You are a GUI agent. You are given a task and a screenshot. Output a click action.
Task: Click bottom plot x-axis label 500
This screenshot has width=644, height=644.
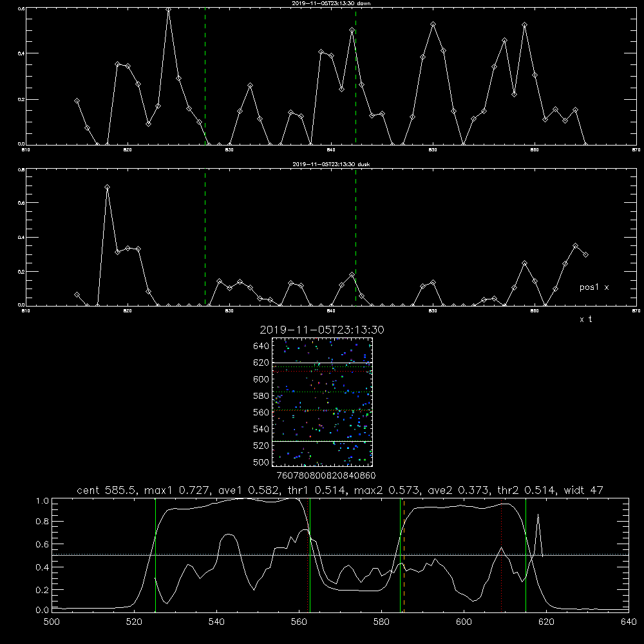(x=52, y=622)
